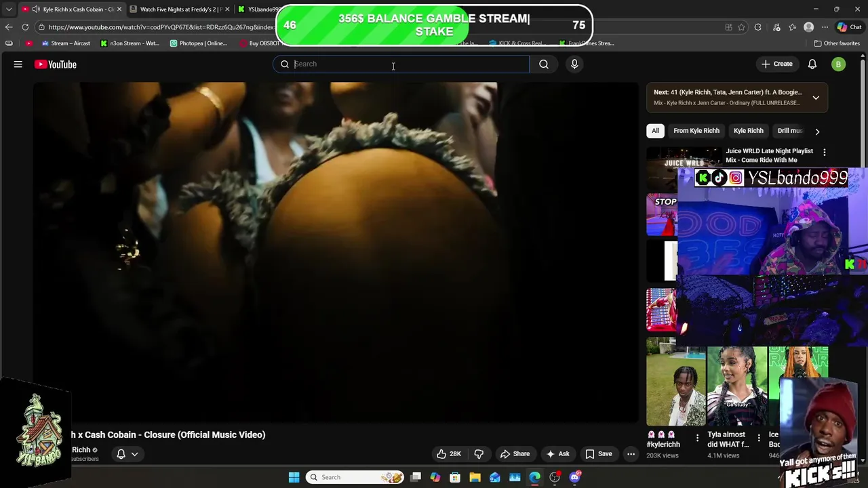Select the From Kyle Richh chip
The width and height of the screenshot is (868, 488).
point(696,131)
